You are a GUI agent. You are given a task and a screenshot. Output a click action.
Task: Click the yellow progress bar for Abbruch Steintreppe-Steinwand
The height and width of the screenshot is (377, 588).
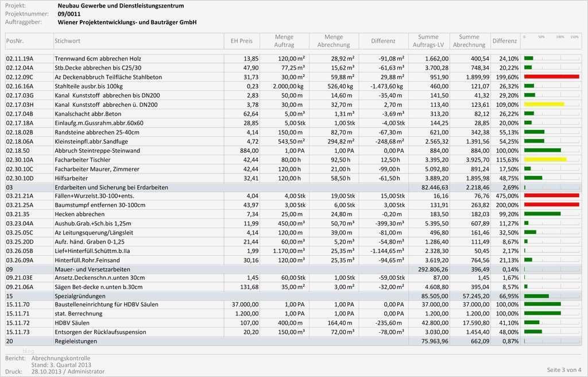point(546,151)
